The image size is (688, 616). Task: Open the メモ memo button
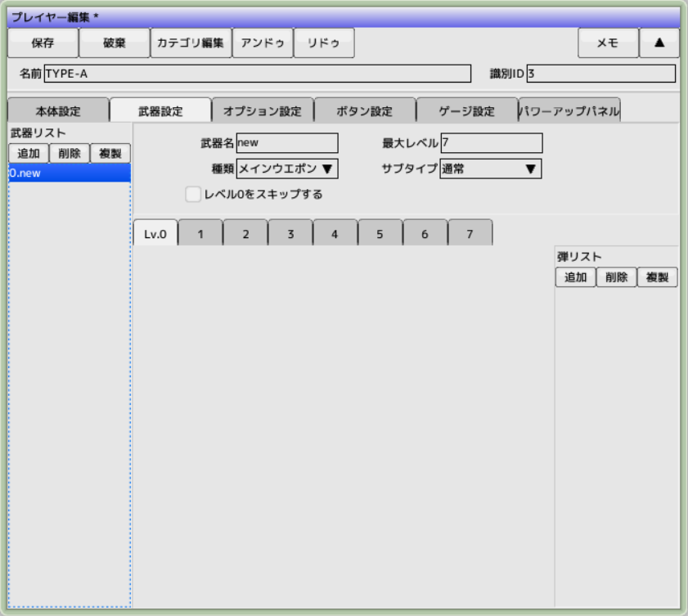point(607,43)
